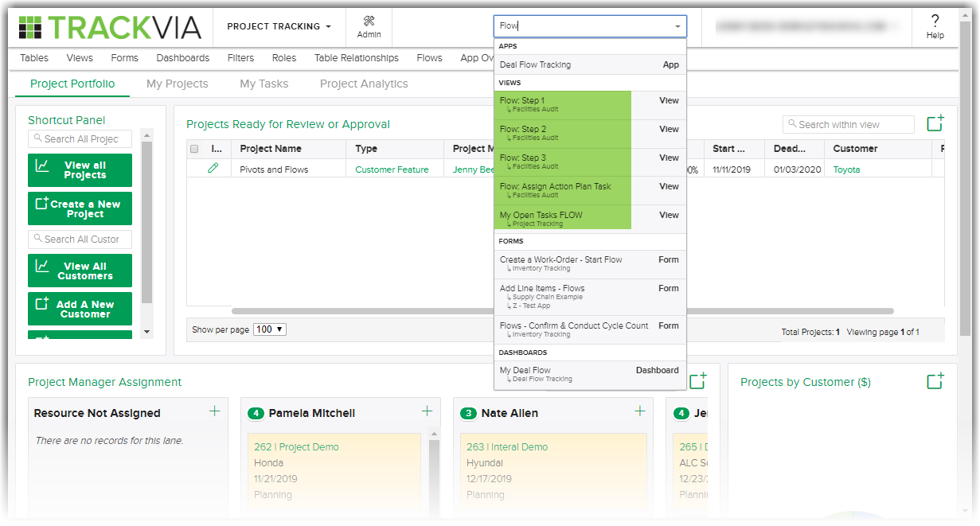Select Flows - Confirm & Conduct Cycle Count form

click(x=590, y=329)
